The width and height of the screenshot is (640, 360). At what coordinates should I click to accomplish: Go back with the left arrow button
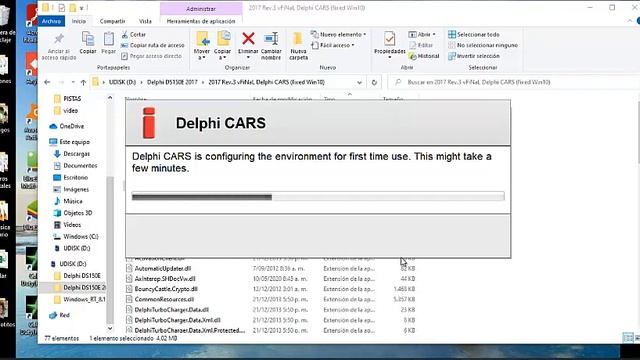47,82
